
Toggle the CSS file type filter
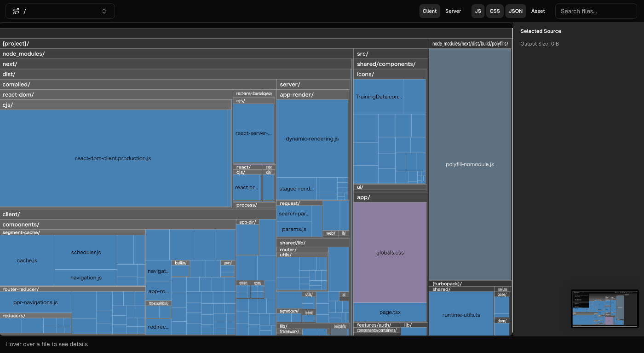pos(495,11)
